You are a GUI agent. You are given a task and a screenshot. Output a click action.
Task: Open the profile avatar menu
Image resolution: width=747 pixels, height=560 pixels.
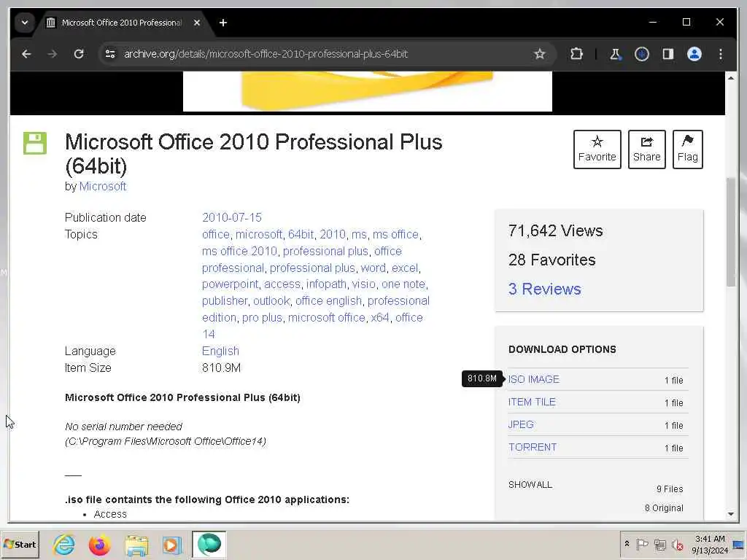coord(694,54)
